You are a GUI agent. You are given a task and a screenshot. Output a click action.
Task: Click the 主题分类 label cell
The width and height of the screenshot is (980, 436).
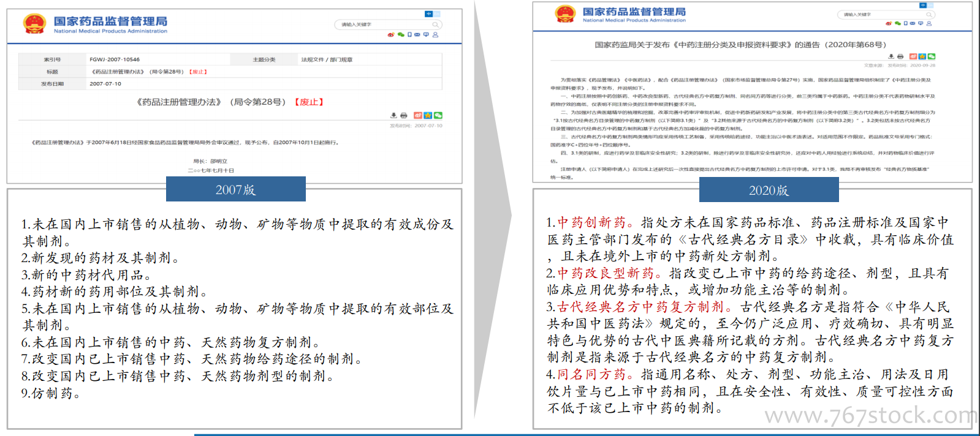[264, 59]
